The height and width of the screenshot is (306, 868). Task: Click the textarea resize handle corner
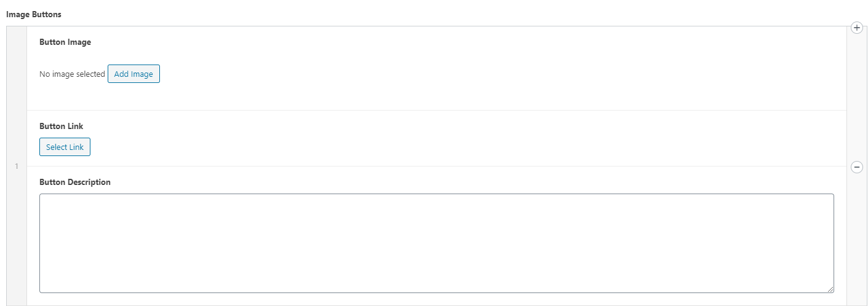tap(830, 289)
